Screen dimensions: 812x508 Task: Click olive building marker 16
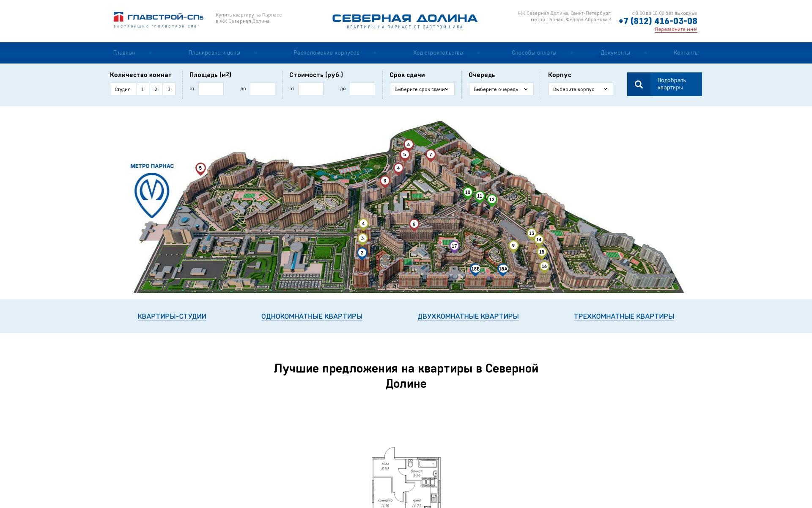(x=544, y=267)
